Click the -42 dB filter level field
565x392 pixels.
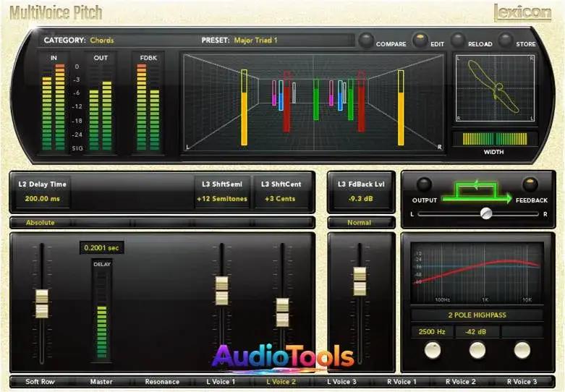476,331
